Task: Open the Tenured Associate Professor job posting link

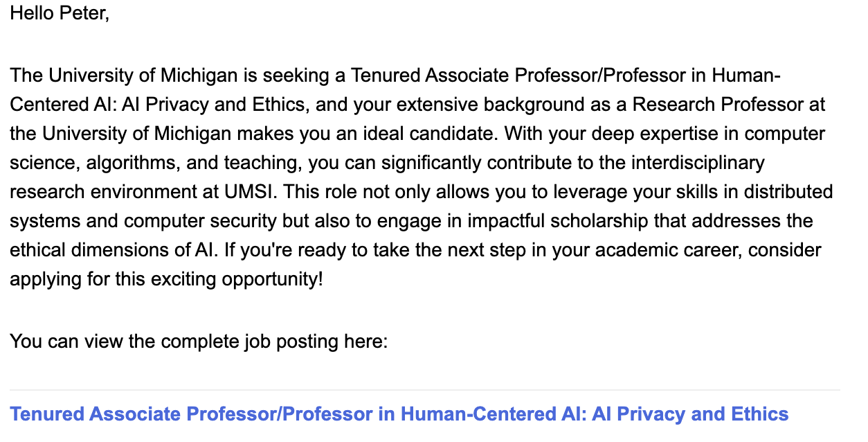Action: click(x=399, y=414)
